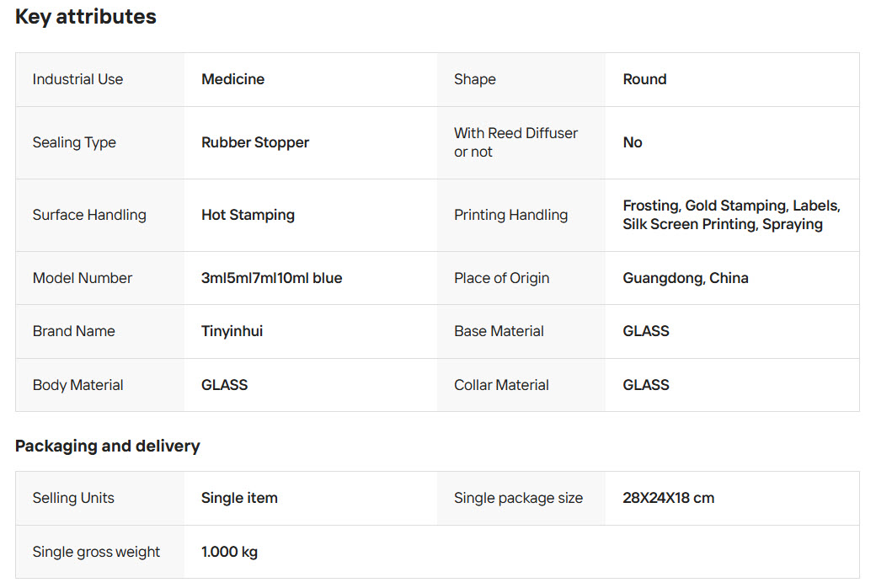Click the Industrial Use label cell

pyautogui.click(x=77, y=79)
